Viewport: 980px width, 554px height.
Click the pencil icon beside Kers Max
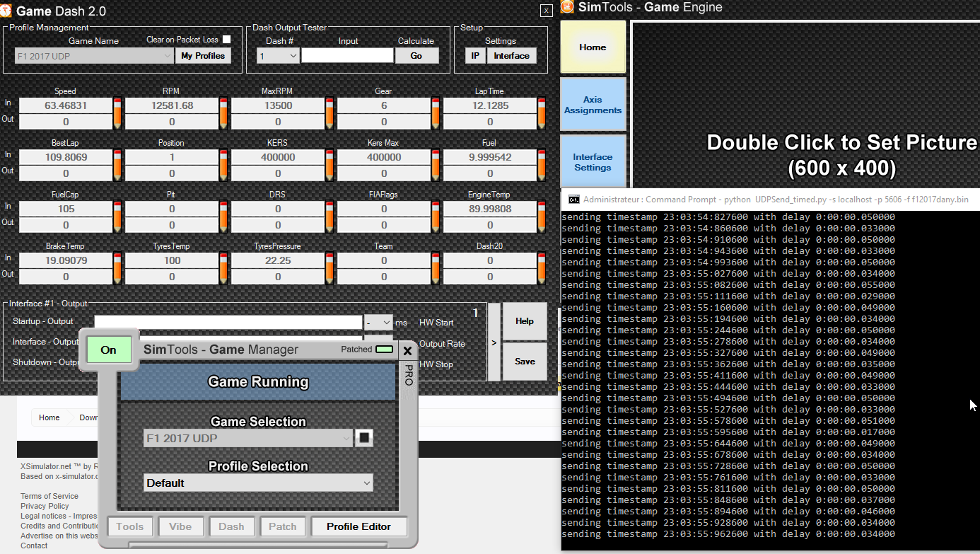[x=436, y=164]
